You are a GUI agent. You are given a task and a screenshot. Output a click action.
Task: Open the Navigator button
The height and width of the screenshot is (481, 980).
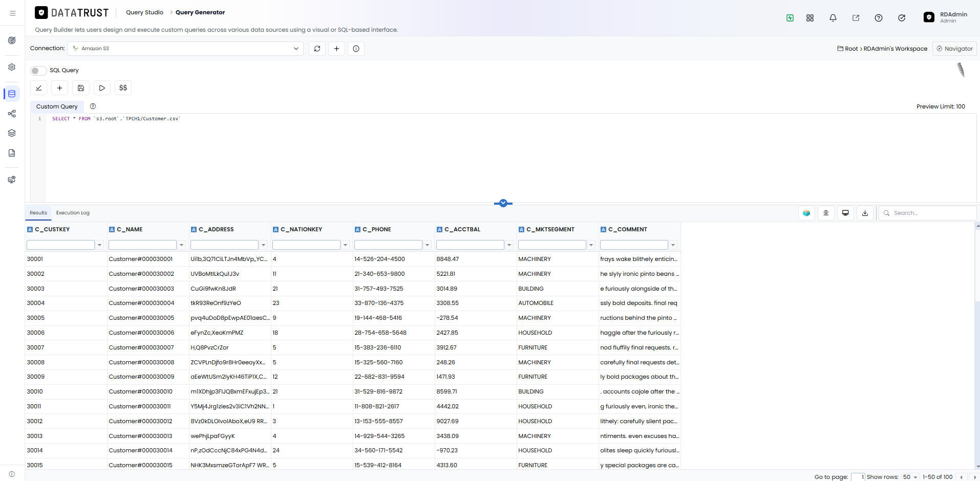pos(955,49)
